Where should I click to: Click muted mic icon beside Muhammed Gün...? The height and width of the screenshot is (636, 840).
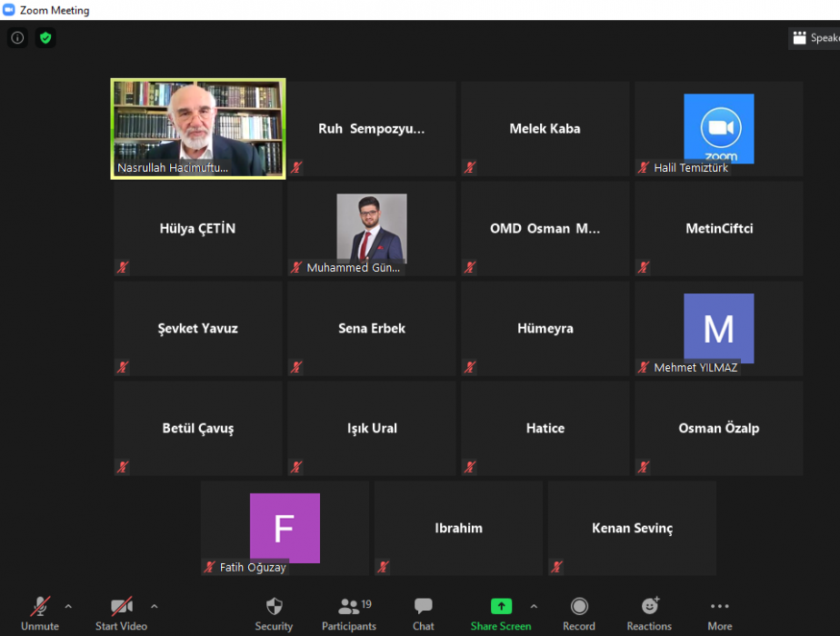(296, 267)
